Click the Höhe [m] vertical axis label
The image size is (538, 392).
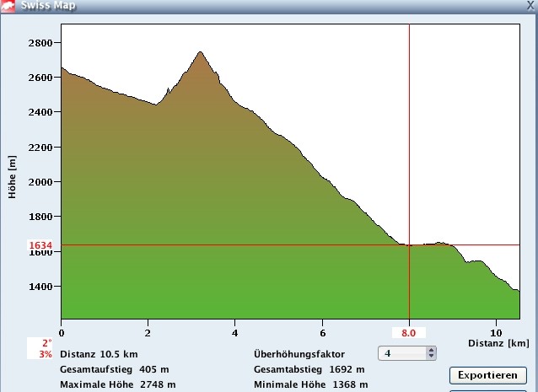[x=10, y=176]
